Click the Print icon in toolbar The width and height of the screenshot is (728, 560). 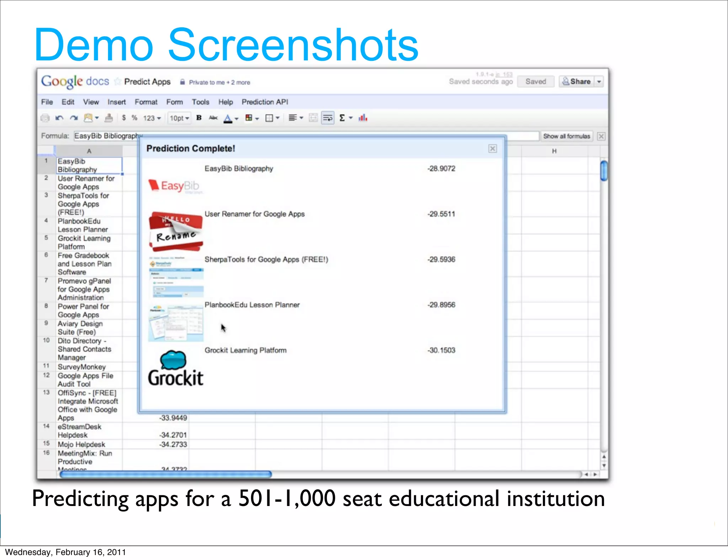(x=45, y=118)
